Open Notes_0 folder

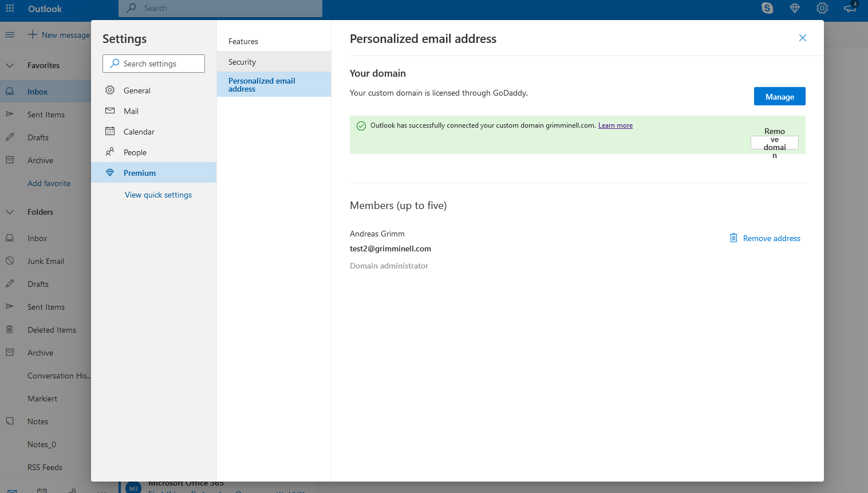pos(46,444)
